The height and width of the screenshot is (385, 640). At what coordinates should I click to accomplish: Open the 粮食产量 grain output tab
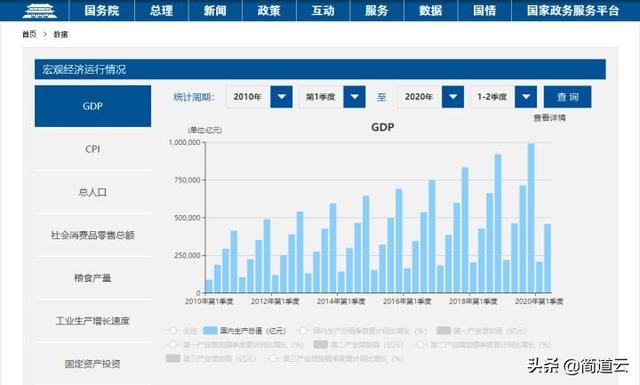93,278
